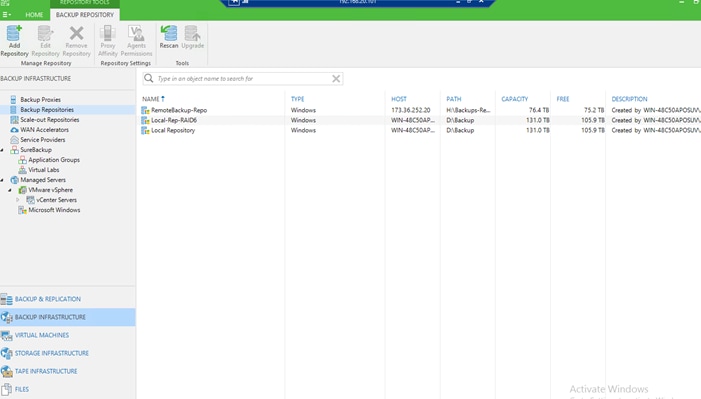Screen dimensions: 701x399
Task: Collapse the Managed Servers branch arrow
Action: coord(3,180)
